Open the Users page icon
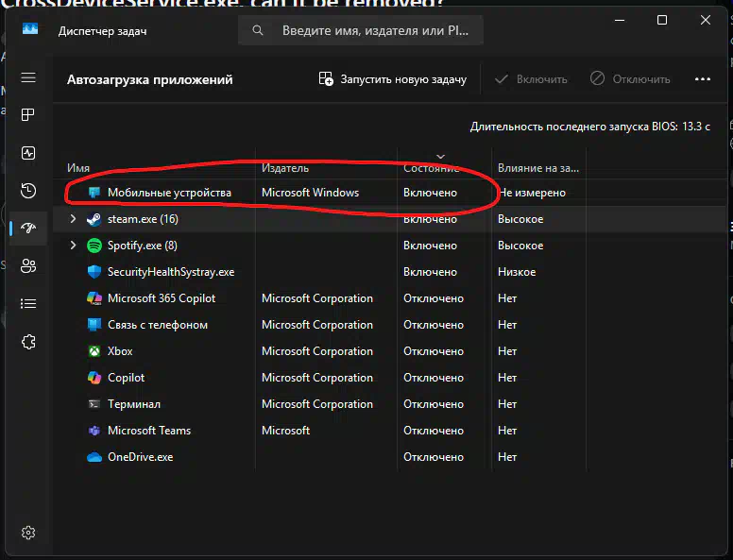Screen dimensions: 733x560 (x=28, y=266)
